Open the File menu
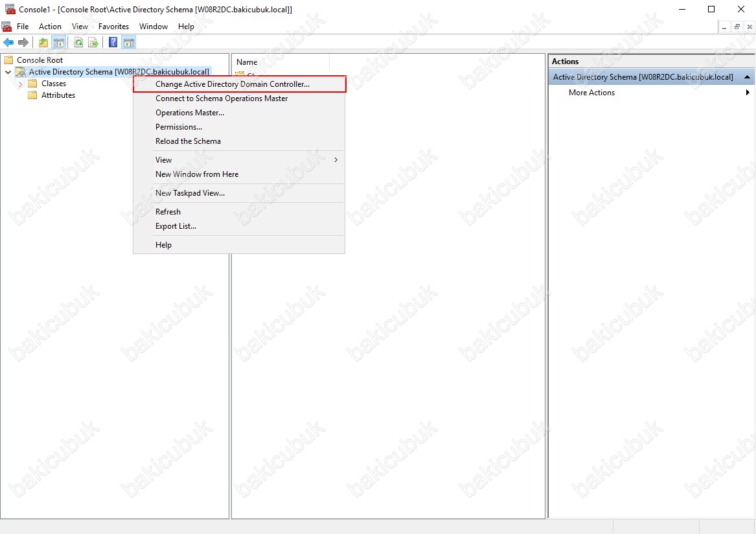Image resolution: width=756 pixels, height=534 pixels. [23, 27]
